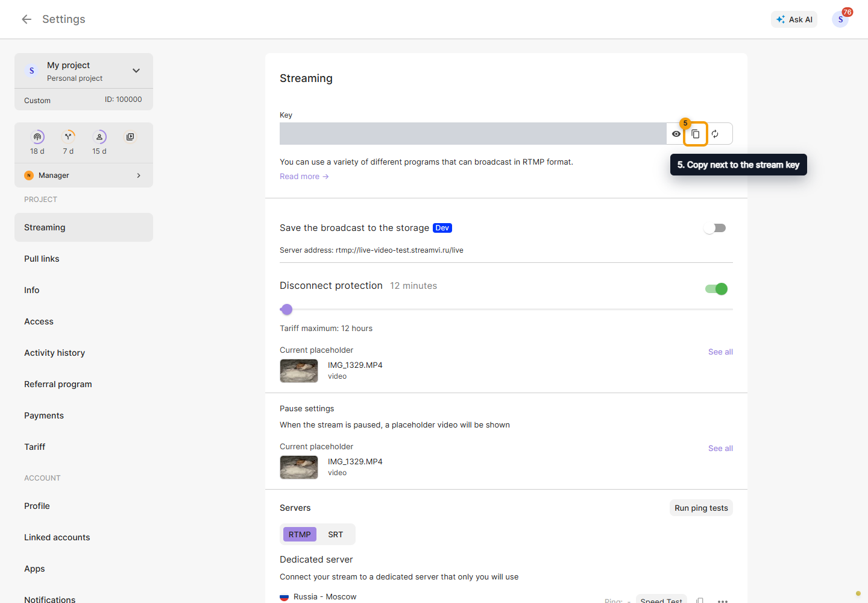This screenshot has width=868, height=603.
Task: Click the Russian flag icon
Action: [x=284, y=598]
